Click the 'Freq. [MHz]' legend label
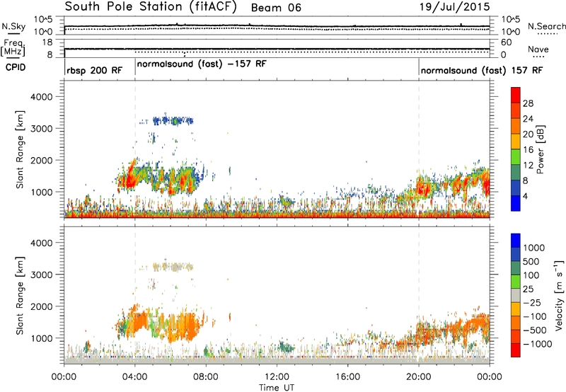 click(x=13, y=47)
